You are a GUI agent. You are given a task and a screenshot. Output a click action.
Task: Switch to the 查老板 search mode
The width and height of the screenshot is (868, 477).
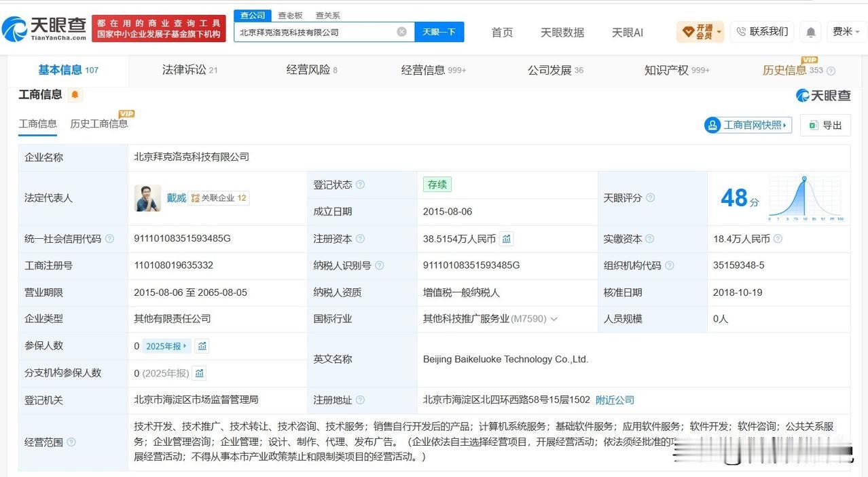pos(290,15)
